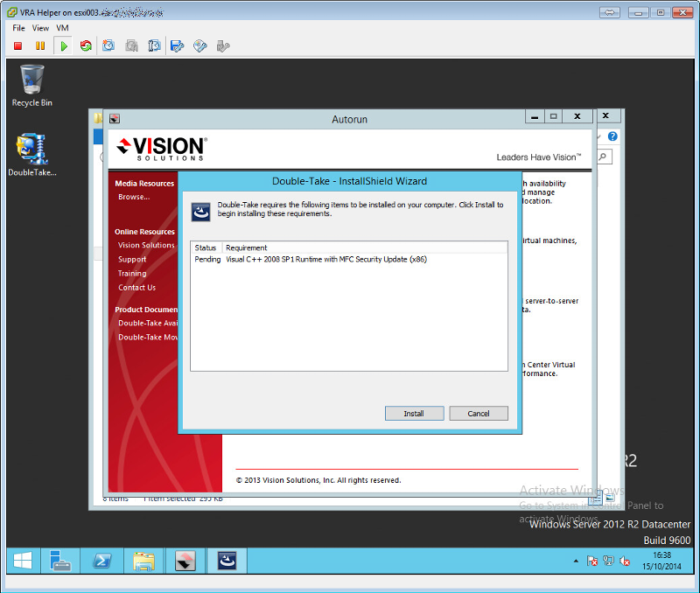700x593 pixels.
Task: Open the VM menu
Action: point(62,28)
